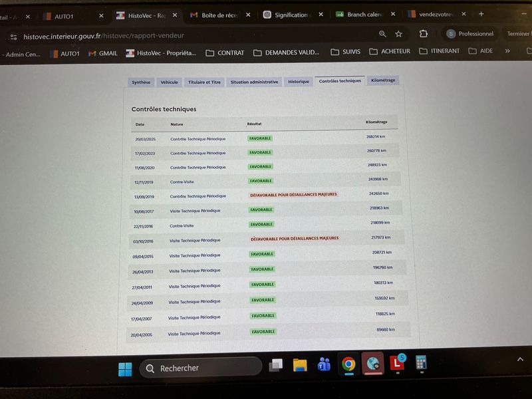The height and width of the screenshot is (399, 532).
Task: Click the Résultat column header
Action: coord(254,124)
